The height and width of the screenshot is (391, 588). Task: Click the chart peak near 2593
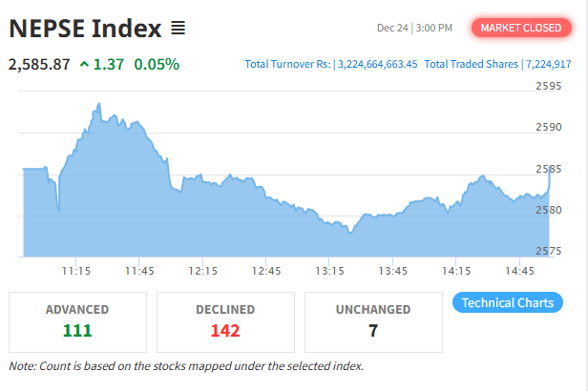coord(98,103)
